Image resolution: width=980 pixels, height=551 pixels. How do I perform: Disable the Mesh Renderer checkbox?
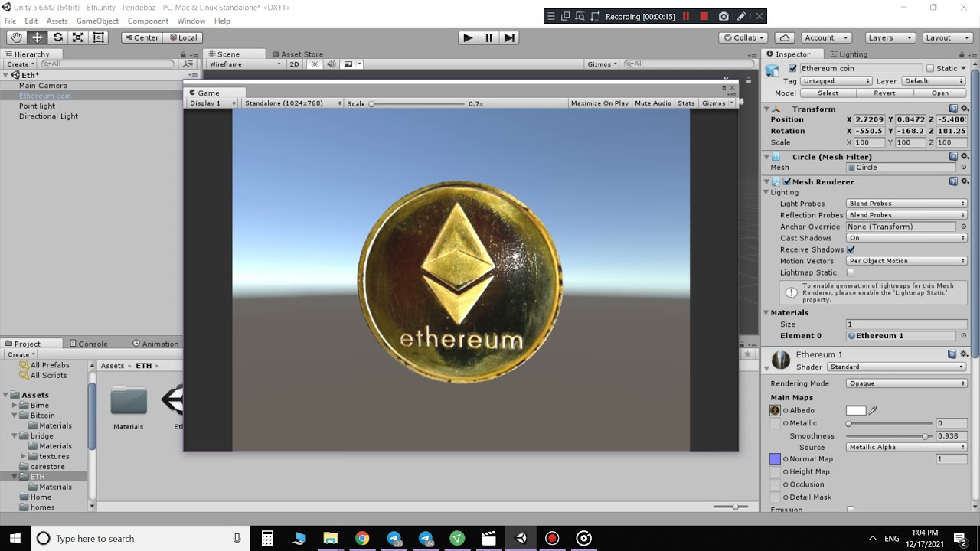(786, 181)
